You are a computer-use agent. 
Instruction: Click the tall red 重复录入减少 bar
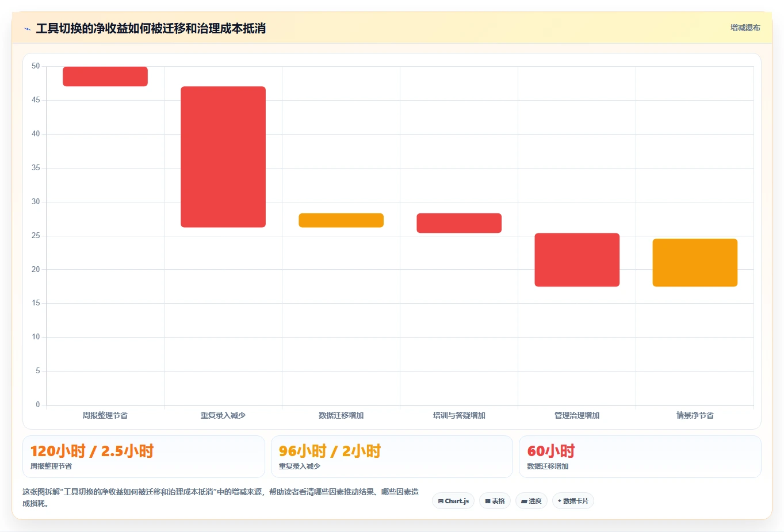(223, 157)
